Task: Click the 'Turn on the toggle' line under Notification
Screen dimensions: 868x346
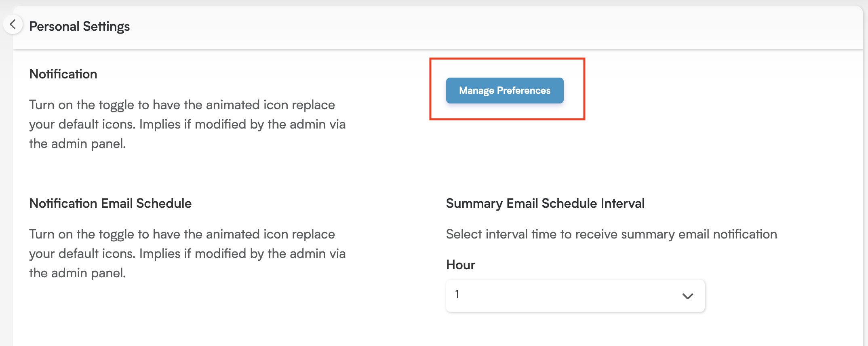Action: (182, 105)
